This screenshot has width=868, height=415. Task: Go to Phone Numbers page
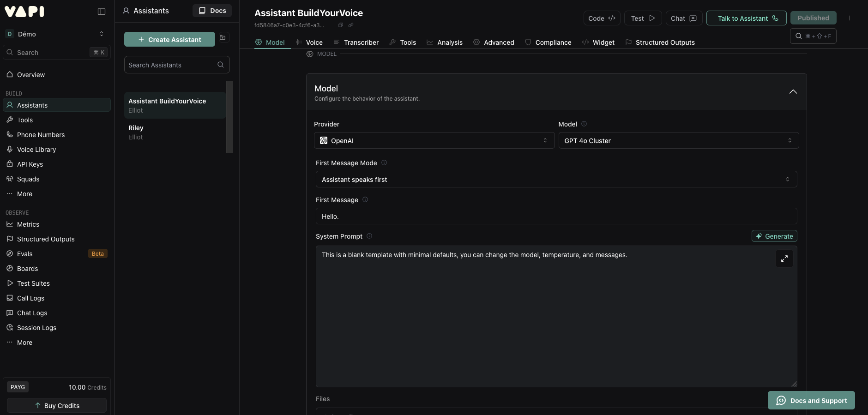point(57,135)
